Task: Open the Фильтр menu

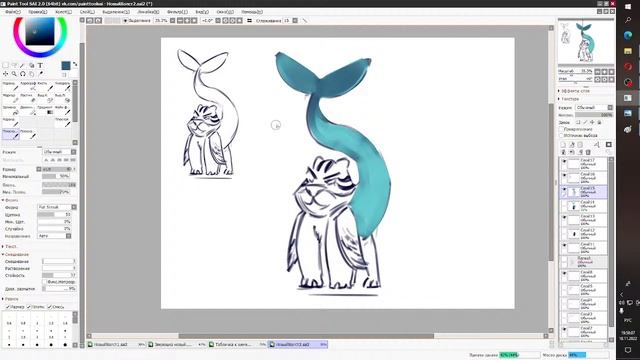Action: coord(177,12)
